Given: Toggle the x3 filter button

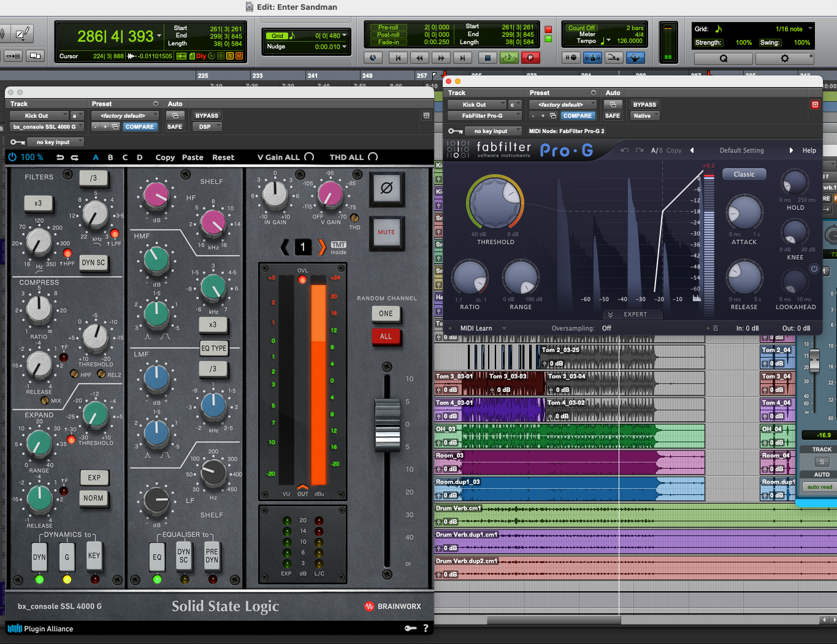Looking at the screenshot, I should click(38, 203).
